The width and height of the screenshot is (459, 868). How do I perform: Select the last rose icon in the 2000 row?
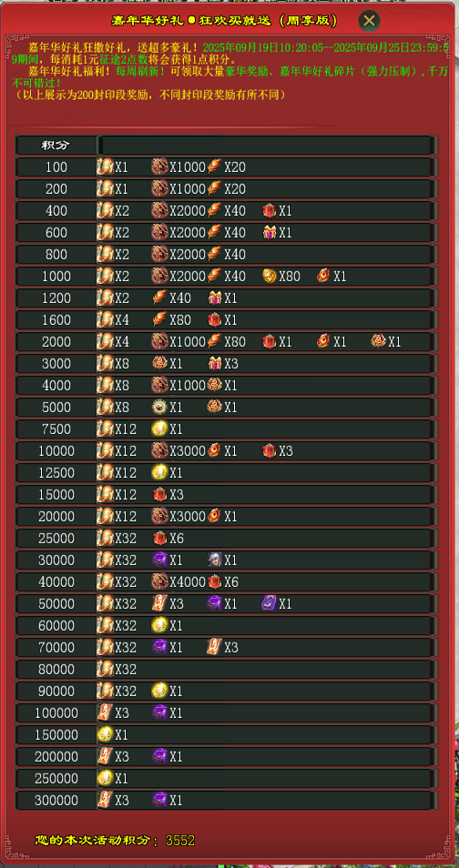point(379,341)
